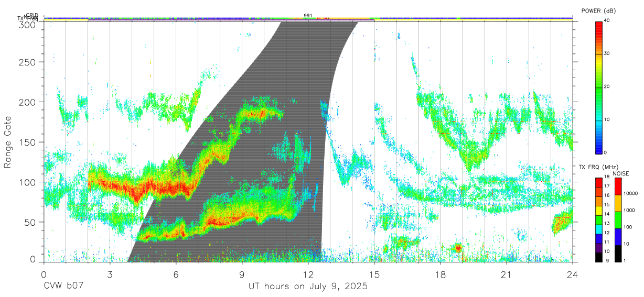Viewport: 644px width, 297px height.
Task: Click the 0 label on power colorbar
Action: [x=606, y=152]
